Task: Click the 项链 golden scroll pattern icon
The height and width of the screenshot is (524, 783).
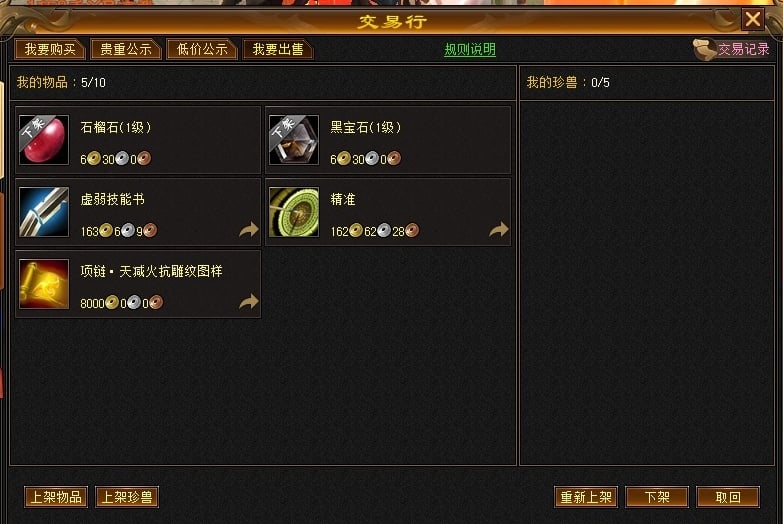Action: point(44,284)
